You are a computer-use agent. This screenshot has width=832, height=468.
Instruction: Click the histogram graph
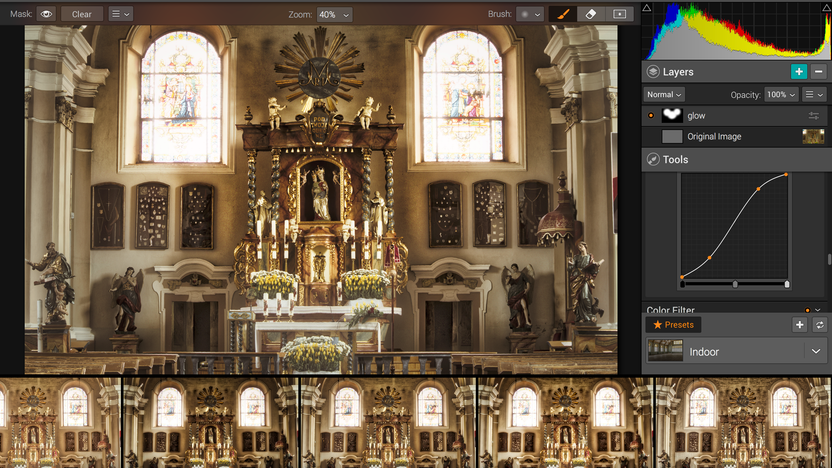[x=736, y=31]
